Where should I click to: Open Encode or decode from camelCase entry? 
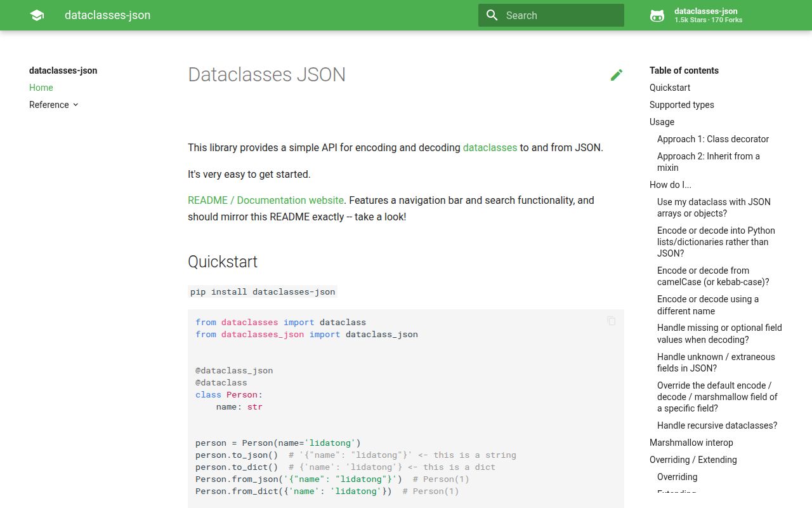point(713,276)
